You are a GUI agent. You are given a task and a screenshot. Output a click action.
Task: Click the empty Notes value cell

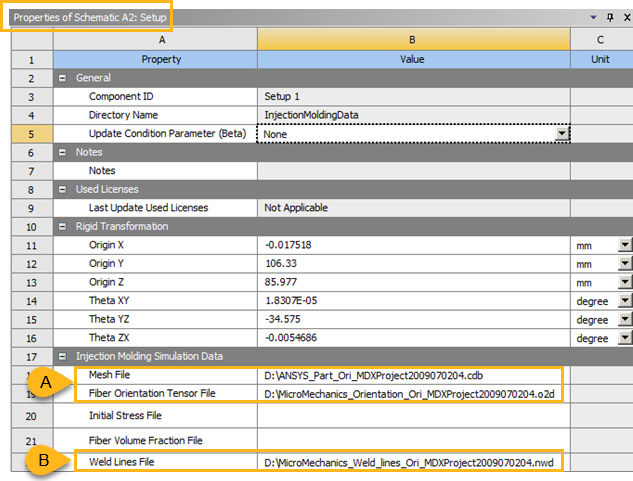[413, 171]
